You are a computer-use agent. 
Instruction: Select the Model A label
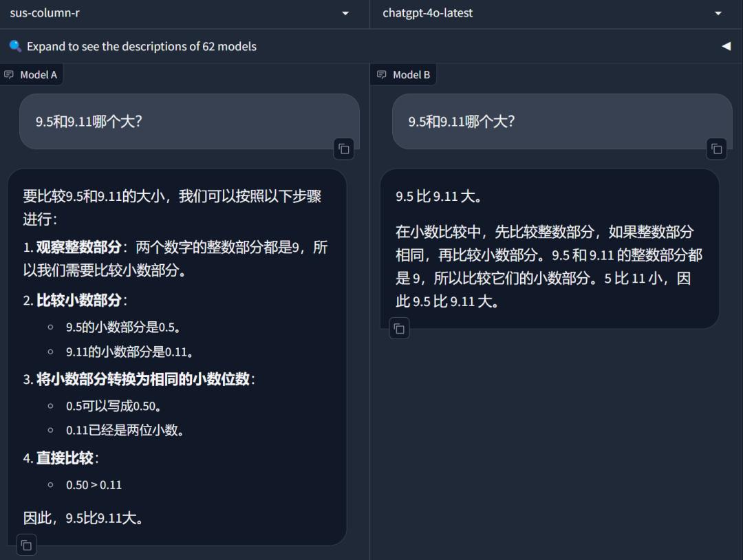tap(39, 74)
